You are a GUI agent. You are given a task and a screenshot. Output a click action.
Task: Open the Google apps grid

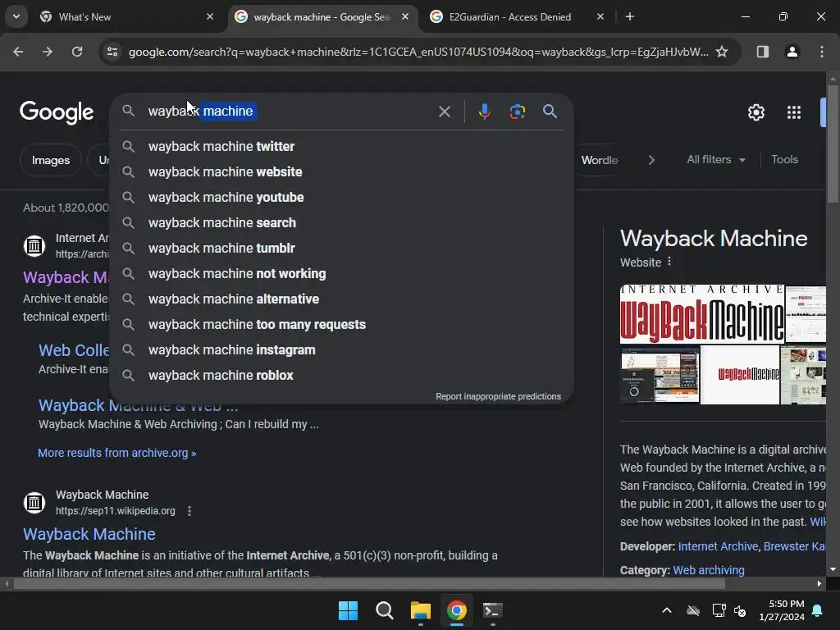[x=794, y=112]
